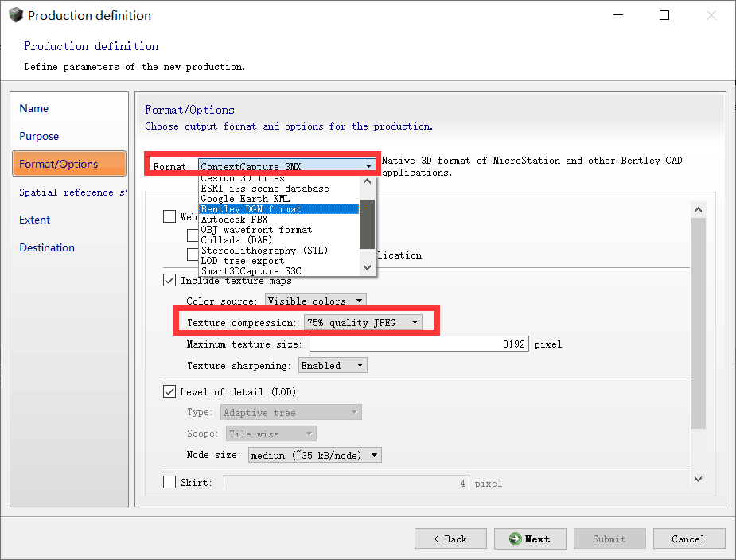Click the Submit button

tap(609, 539)
